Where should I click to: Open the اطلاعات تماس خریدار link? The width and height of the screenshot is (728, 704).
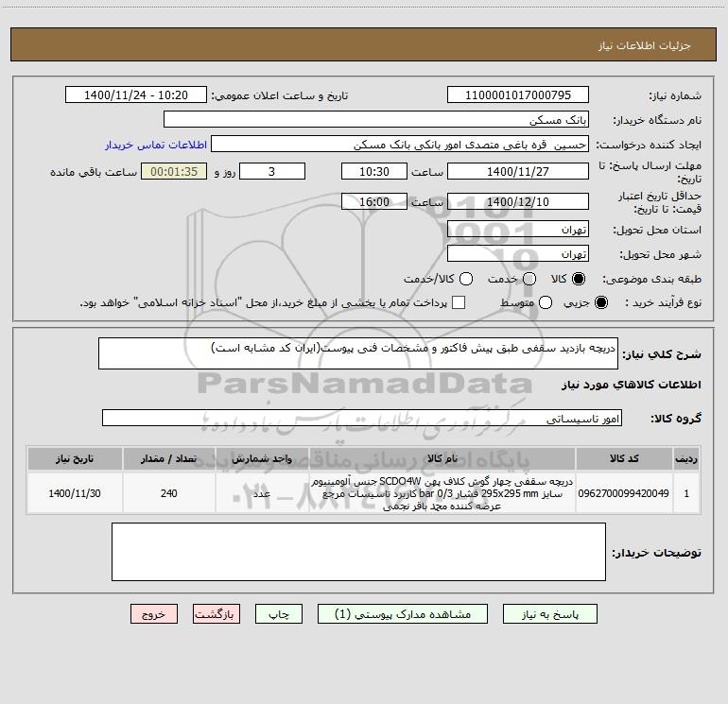coord(156,145)
